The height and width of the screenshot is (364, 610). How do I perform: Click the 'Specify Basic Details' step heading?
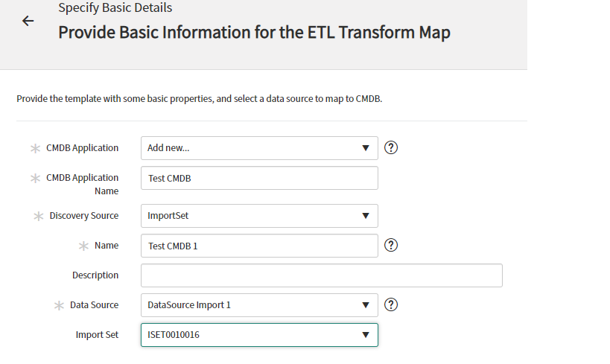pos(115,7)
